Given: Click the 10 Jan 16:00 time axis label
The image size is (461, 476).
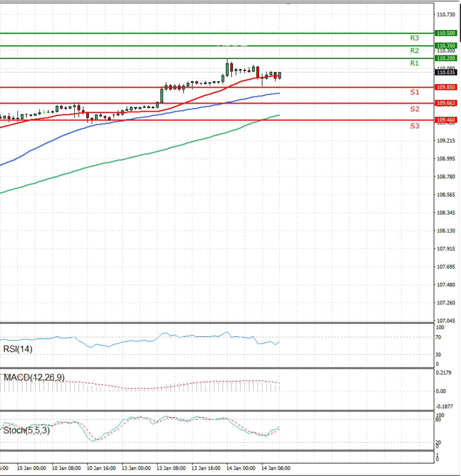Looking at the screenshot, I should coord(101,468).
